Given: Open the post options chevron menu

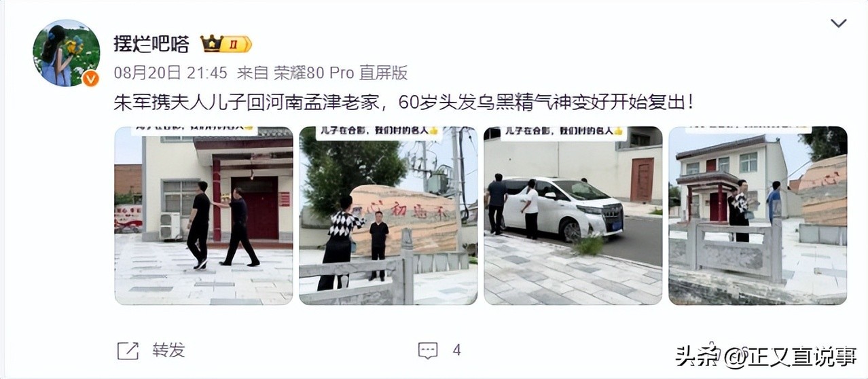Looking at the screenshot, I should tap(839, 23).
